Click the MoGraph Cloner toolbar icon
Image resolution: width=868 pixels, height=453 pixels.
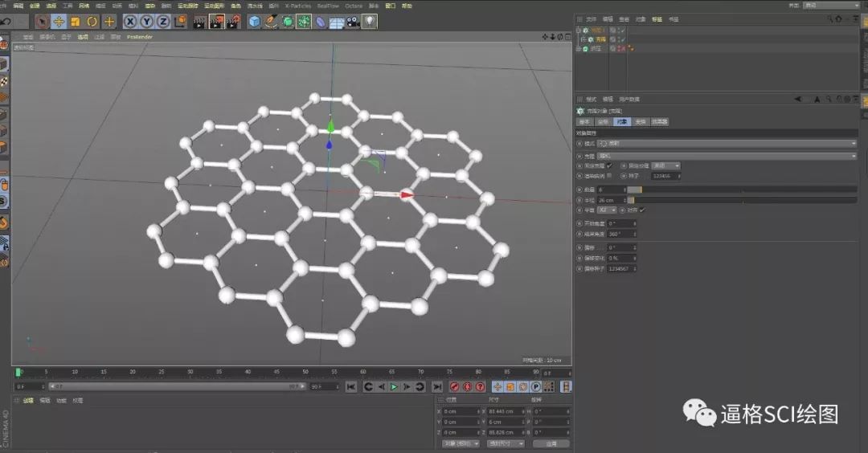tap(304, 22)
